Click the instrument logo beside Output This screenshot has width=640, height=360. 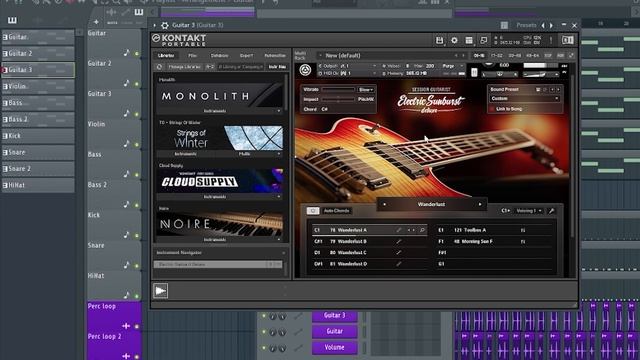(305, 70)
